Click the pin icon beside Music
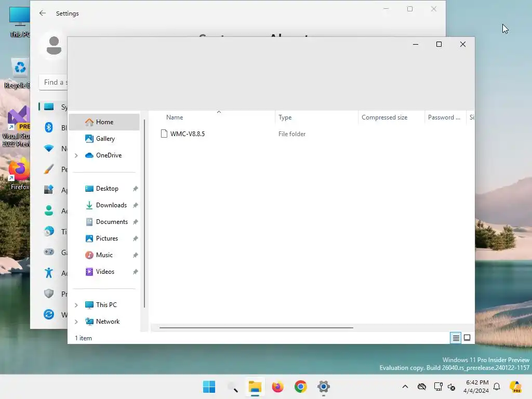 click(x=136, y=255)
